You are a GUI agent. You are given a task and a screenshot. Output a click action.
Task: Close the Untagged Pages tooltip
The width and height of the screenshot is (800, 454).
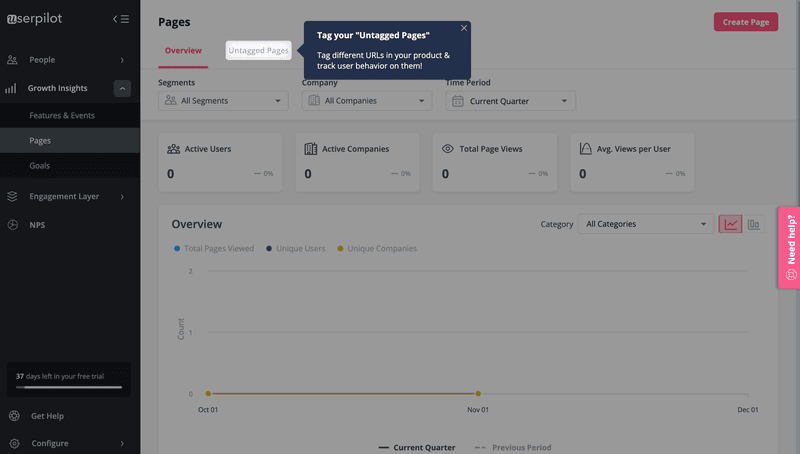(464, 28)
